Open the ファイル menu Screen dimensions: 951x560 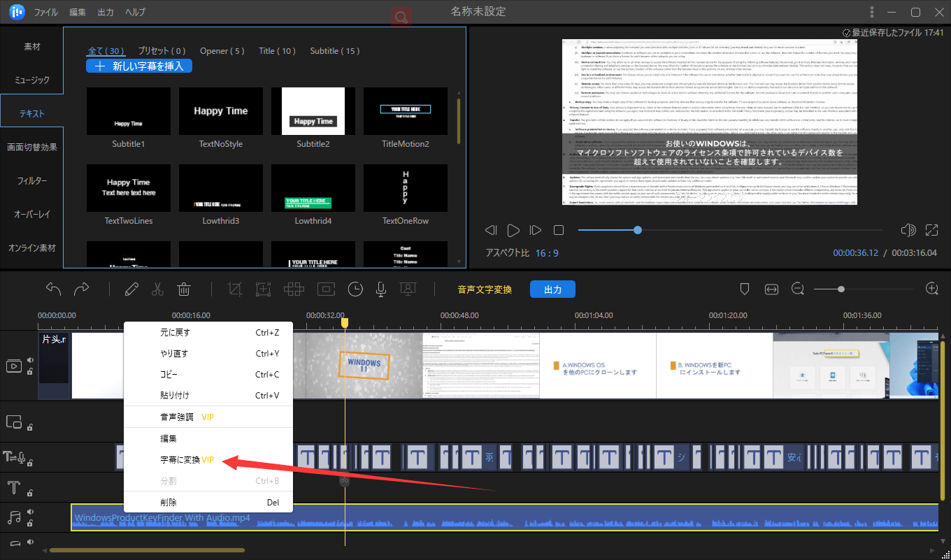[x=46, y=13]
